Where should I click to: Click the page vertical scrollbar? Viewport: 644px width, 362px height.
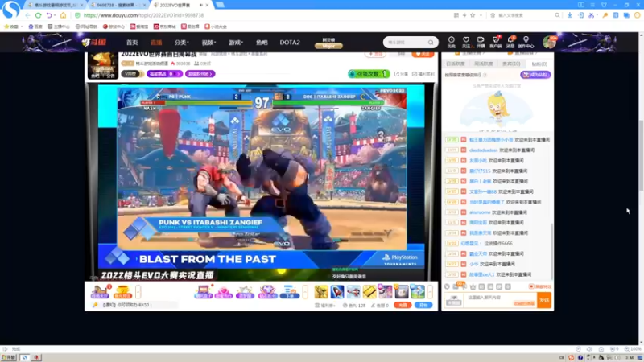(x=641, y=189)
